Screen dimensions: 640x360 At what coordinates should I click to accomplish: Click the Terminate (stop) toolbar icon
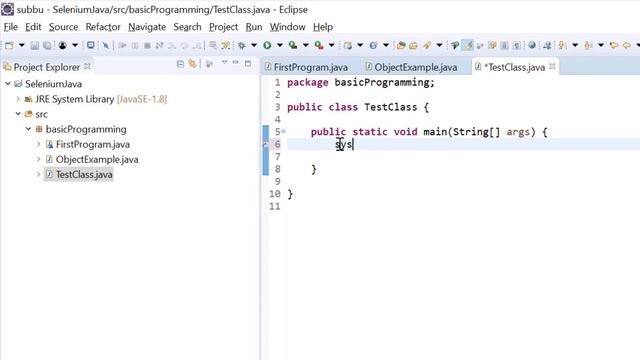pos(147,45)
